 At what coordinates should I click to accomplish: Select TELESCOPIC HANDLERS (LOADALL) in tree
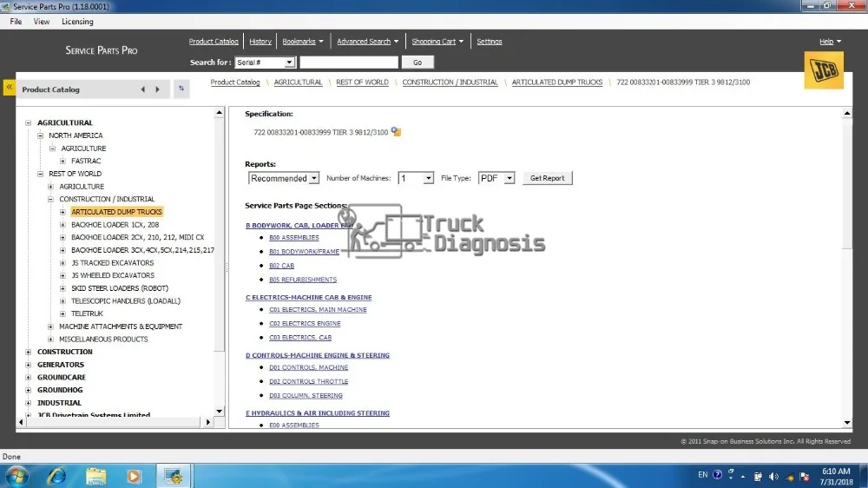tap(126, 301)
